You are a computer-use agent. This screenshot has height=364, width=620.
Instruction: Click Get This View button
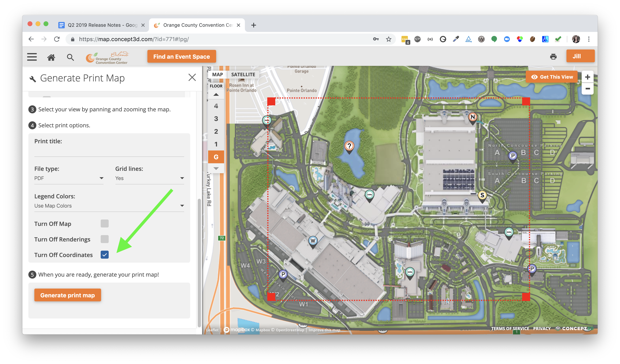coord(552,77)
